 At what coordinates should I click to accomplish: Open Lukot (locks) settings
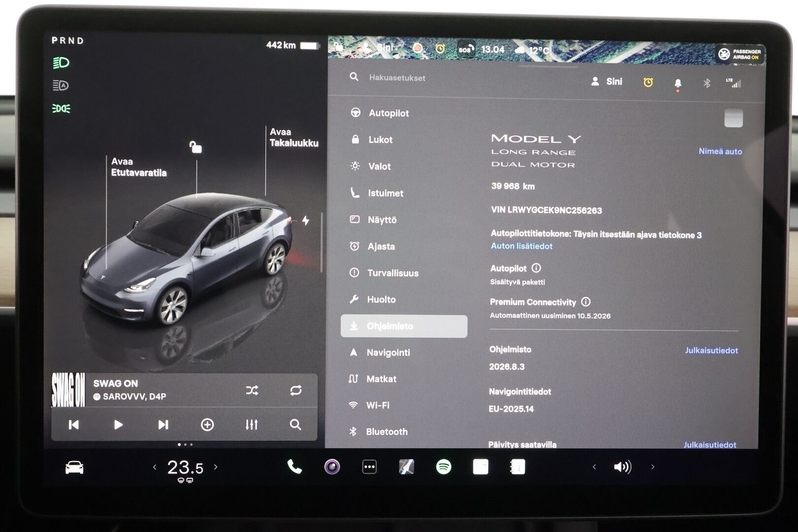click(x=371, y=140)
